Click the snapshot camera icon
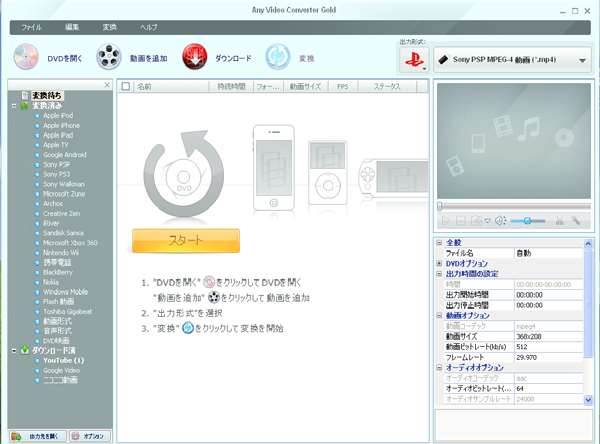This screenshot has height=444, width=600. [476, 221]
